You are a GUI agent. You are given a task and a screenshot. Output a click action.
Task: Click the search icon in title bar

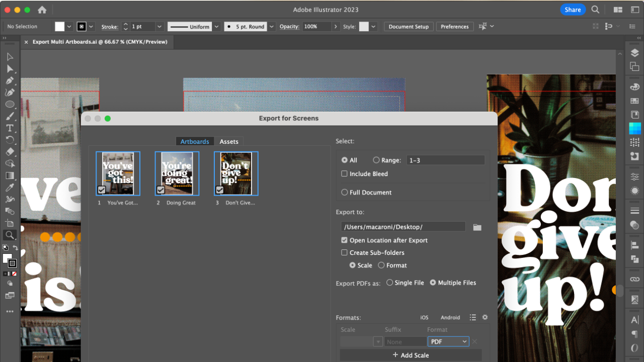[x=595, y=10]
